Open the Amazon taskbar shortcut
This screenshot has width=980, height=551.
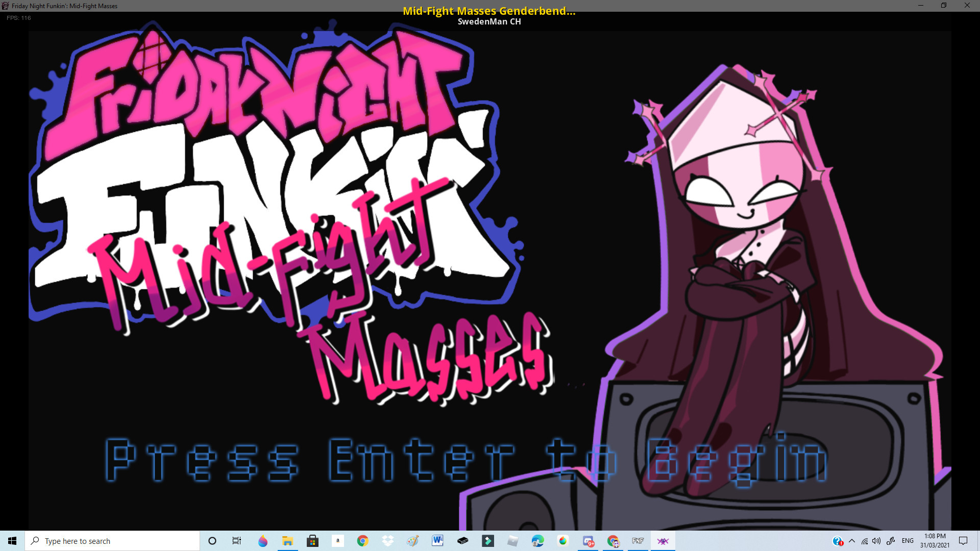(337, 541)
